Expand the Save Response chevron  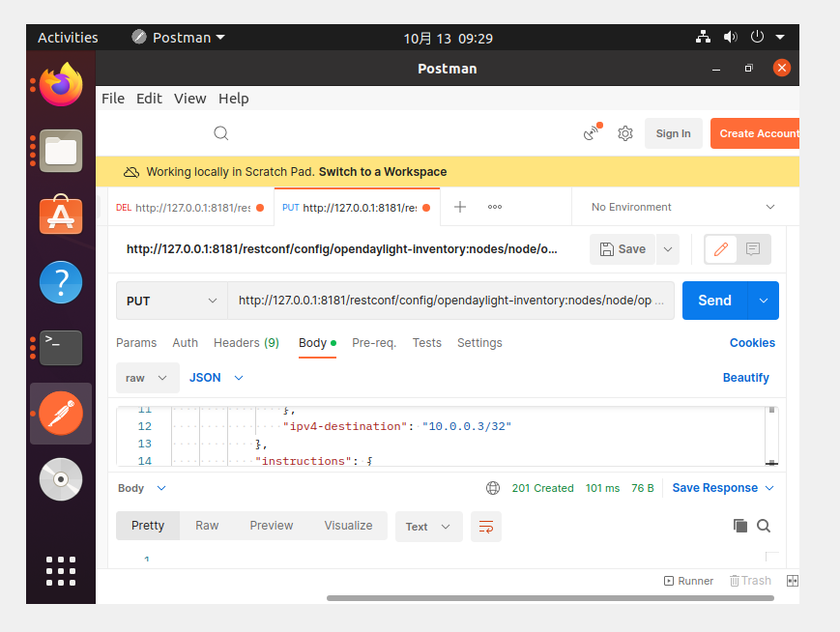tap(769, 488)
